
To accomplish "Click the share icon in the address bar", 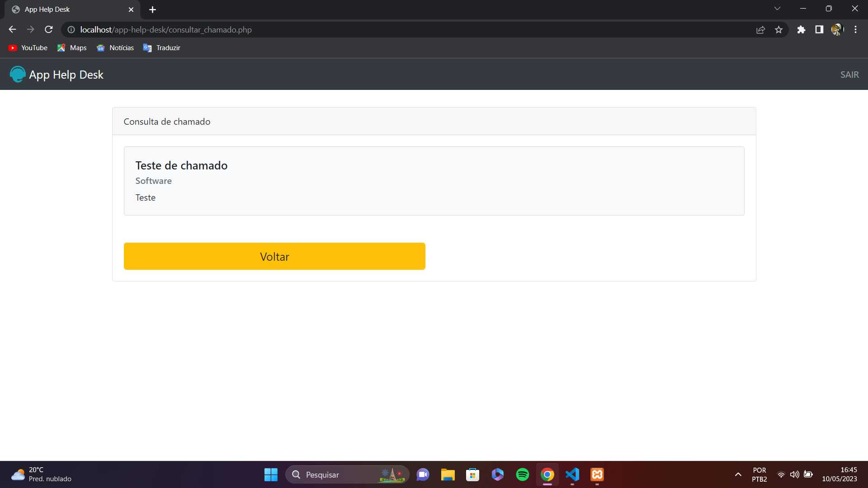I will tap(761, 29).
